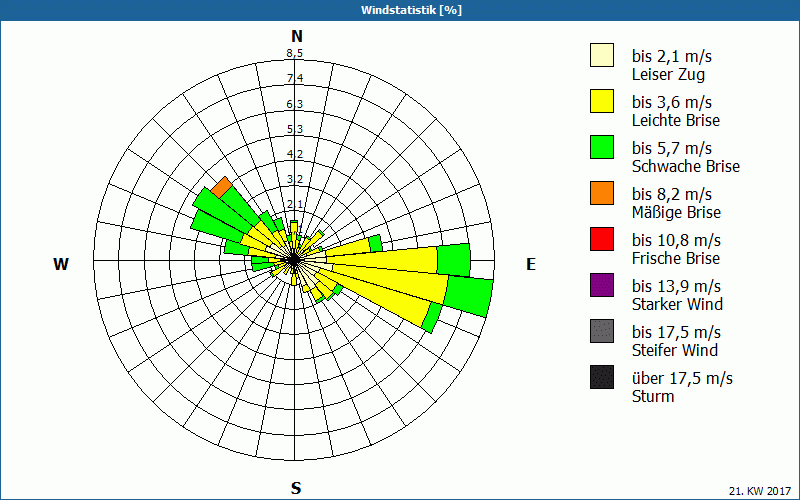Select the 'Frische Brise' legend label
This screenshot has width=800, height=500.
pos(676,258)
